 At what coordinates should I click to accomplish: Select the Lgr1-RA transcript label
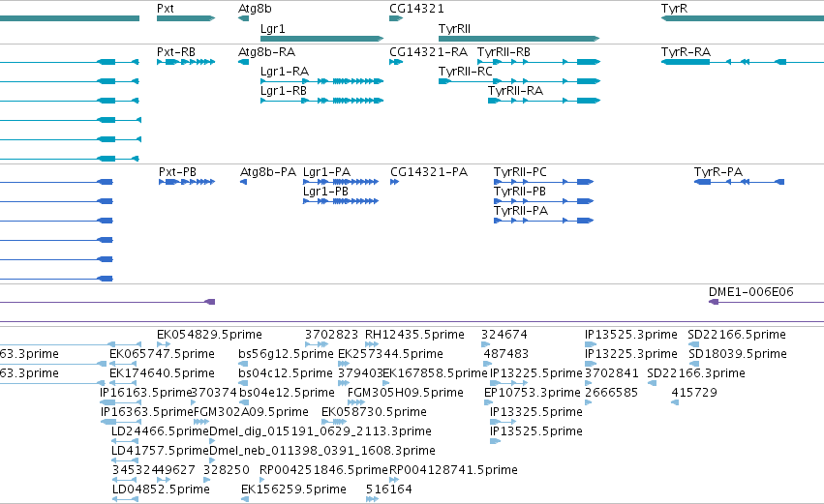pos(285,72)
